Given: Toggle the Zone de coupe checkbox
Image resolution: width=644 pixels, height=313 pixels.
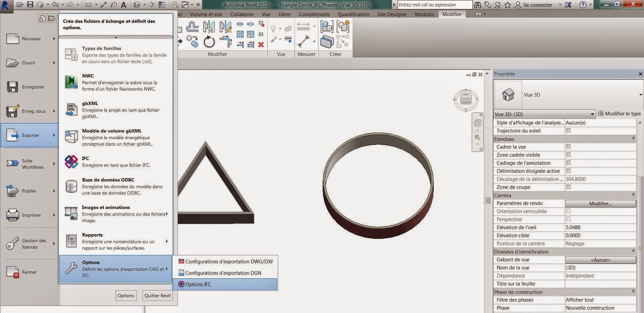Looking at the screenshot, I should [x=568, y=187].
